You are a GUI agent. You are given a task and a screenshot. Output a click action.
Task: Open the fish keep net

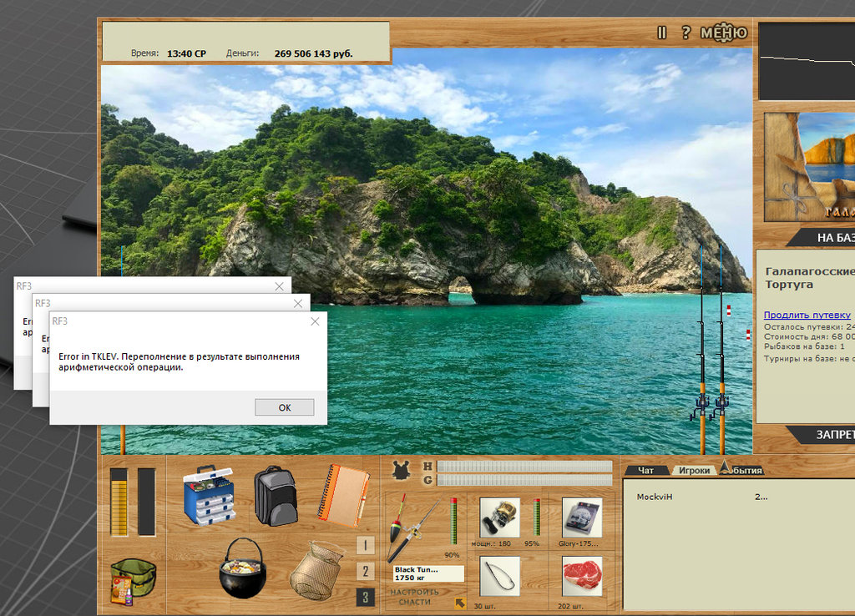pyautogui.click(x=317, y=570)
